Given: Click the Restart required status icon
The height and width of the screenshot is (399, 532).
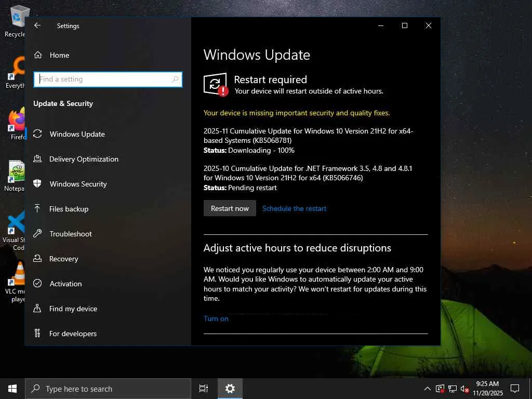Looking at the screenshot, I should coord(216,85).
